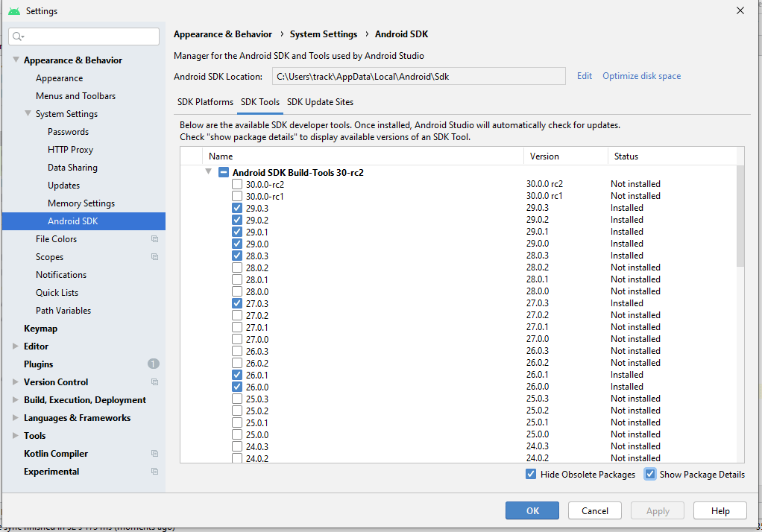Image resolution: width=762 pixels, height=532 pixels.
Task: Uncheck the 29.0.3 build tools checkbox
Action: pyautogui.click(x=237, y=208)
